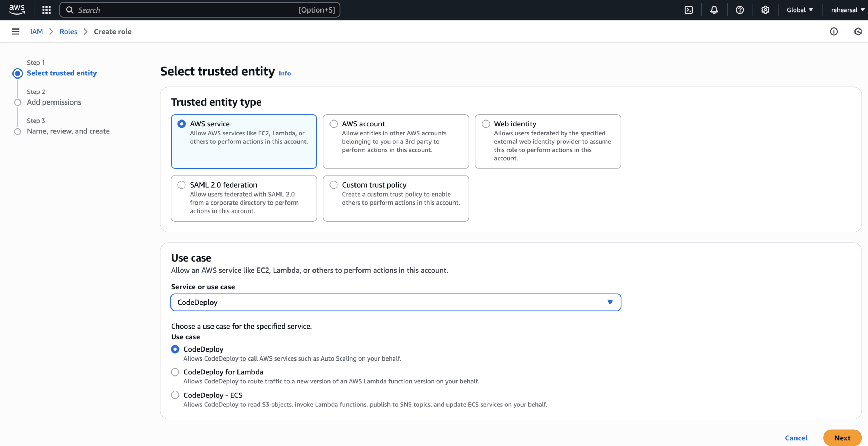The width and height of the screenshot is (868, 446).
Task: Open the info panel circle icon
Action: (x=834, y=32)
